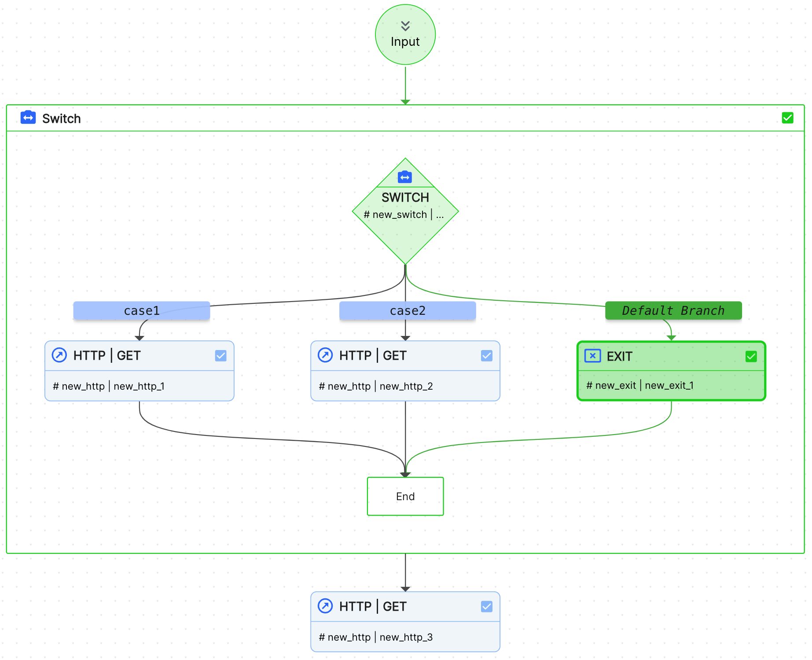The height and width of the screenshot is (660, 812).
Task: Click the double chevron in Input node
Action: [405, 26]
